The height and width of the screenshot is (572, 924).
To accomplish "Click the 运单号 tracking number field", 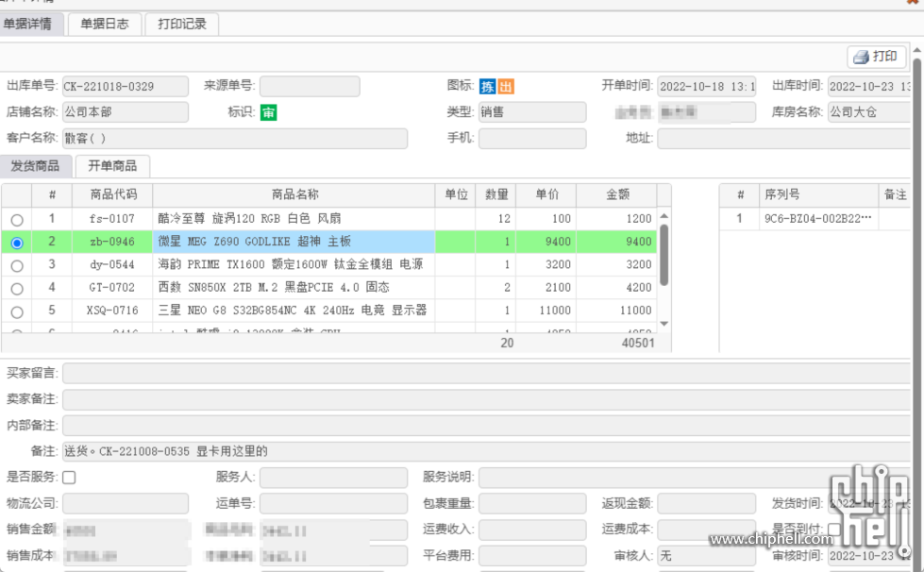I will (x=332, y=502).
